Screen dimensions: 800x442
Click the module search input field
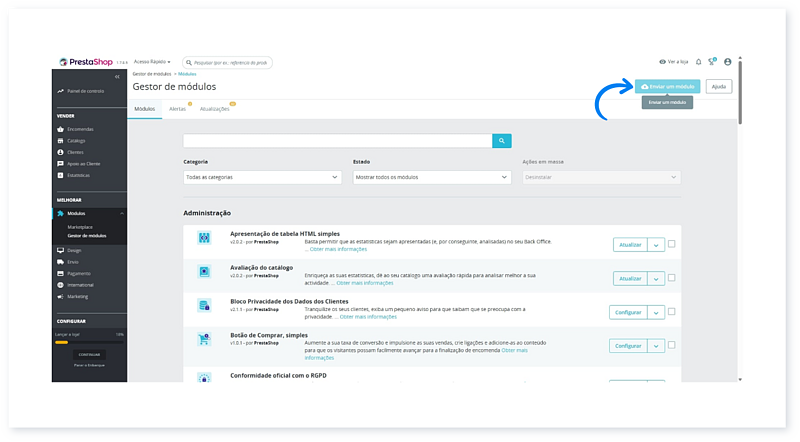pyautogui.click(x=338, y=141)
